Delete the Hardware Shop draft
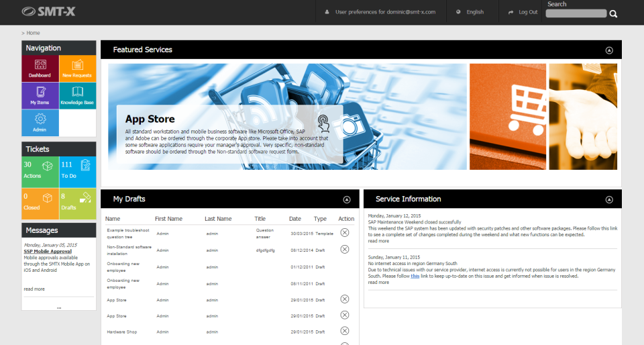The height and width of the screenshot is (345, 644). tap(345, 331)
